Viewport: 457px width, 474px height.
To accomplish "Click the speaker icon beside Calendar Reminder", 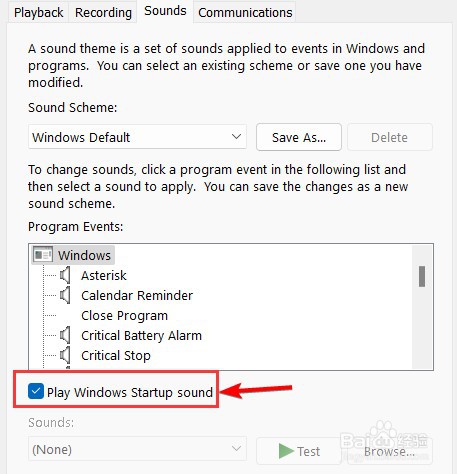I will coord(65,295).
